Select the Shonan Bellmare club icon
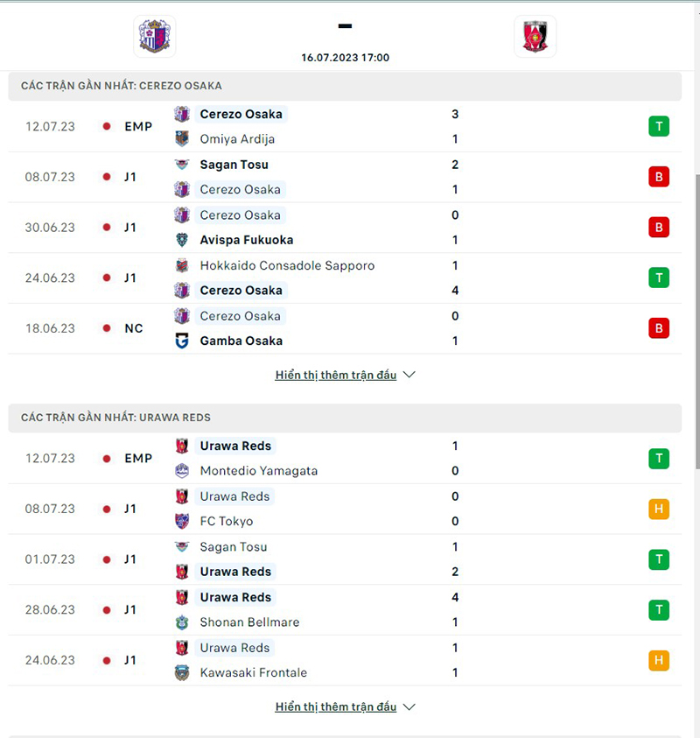The height and width of the screenshot is (738, 700). coord(181,622)
